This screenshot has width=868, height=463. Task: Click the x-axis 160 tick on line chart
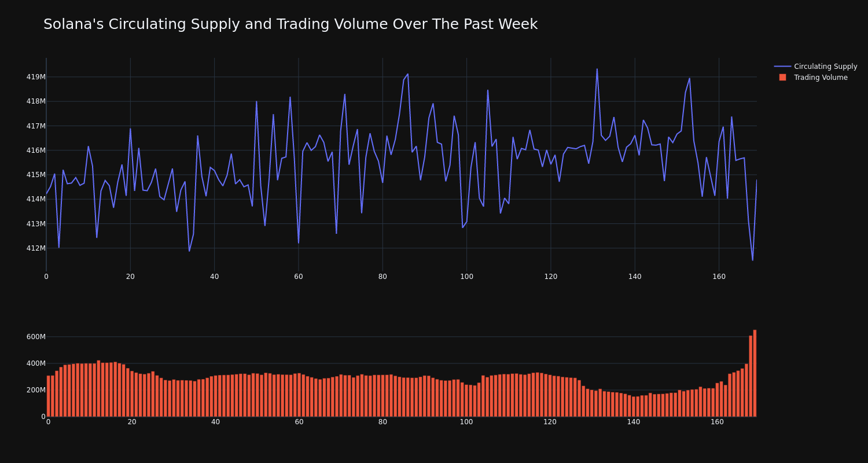click(719, 277)
